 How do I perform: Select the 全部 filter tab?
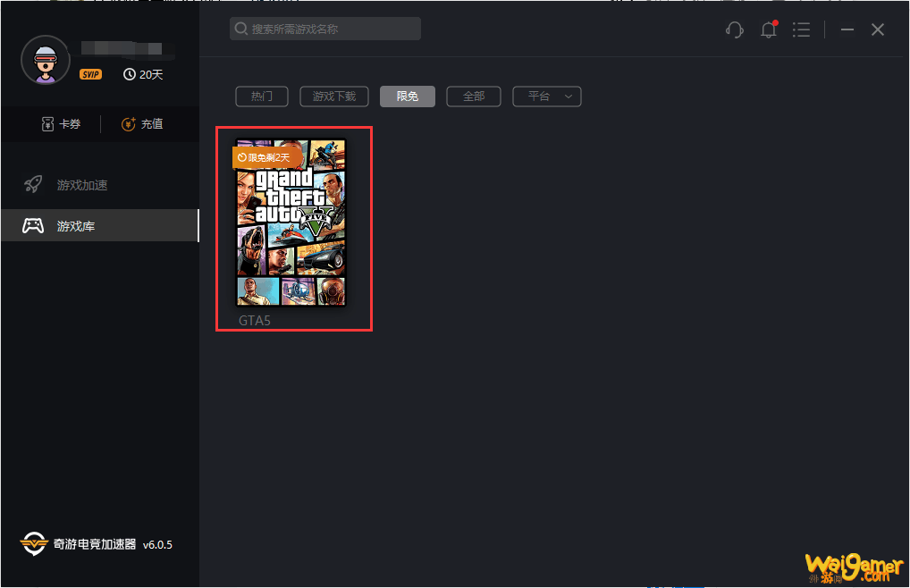tap(474, 97)
